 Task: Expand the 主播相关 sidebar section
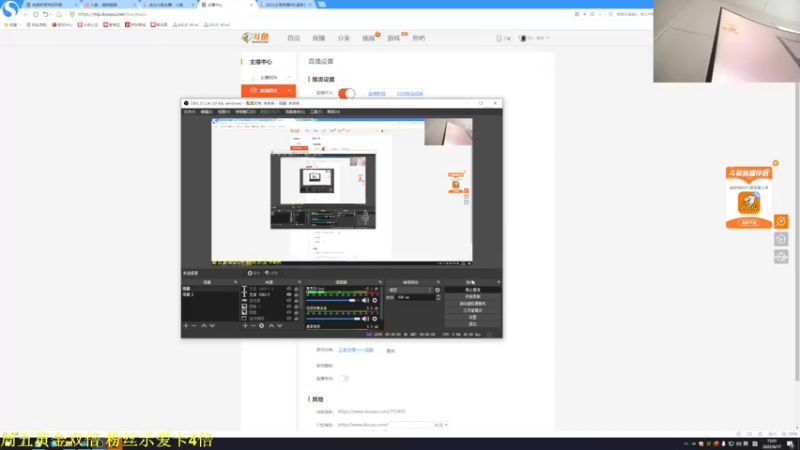[x=289, y=78]
